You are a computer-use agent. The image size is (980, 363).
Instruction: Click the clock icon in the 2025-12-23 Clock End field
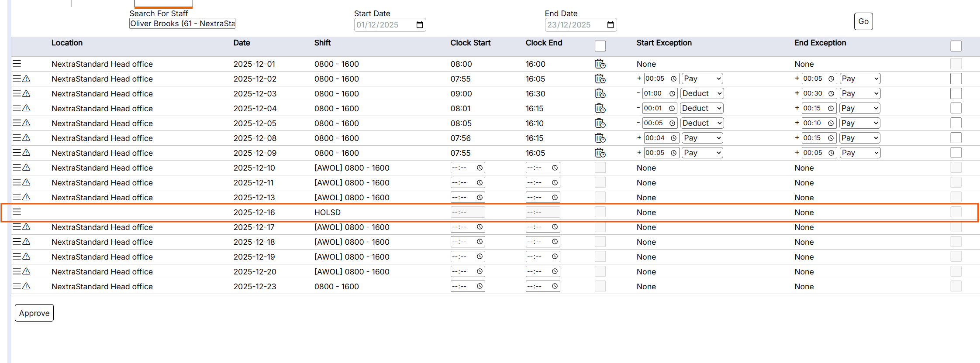click(555, 286)
